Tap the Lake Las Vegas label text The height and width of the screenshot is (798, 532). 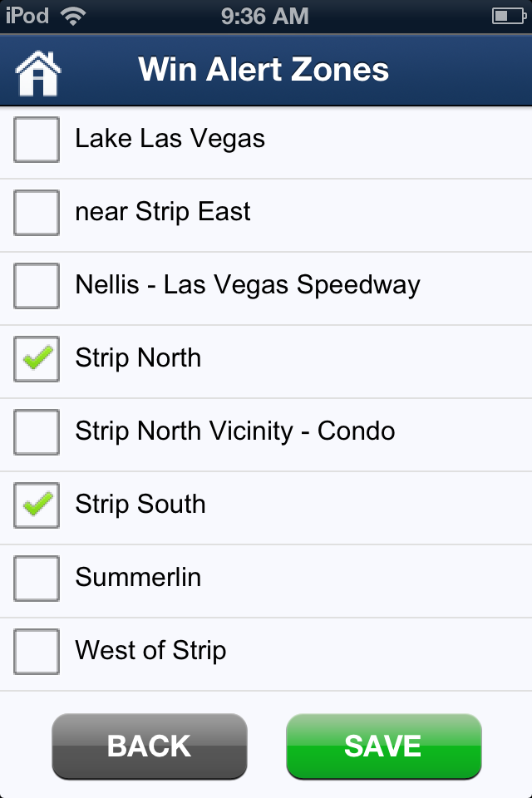[x=170, y=138]
